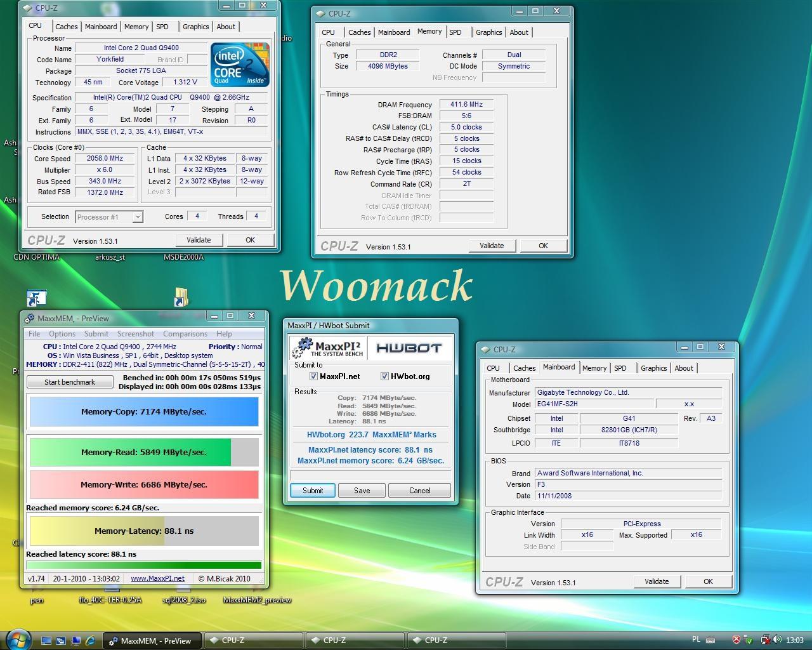Switch to Caches tab in CPU window
Image resolution: width=812 pixels, height=650 pixels.
click(x=66, y=27)
